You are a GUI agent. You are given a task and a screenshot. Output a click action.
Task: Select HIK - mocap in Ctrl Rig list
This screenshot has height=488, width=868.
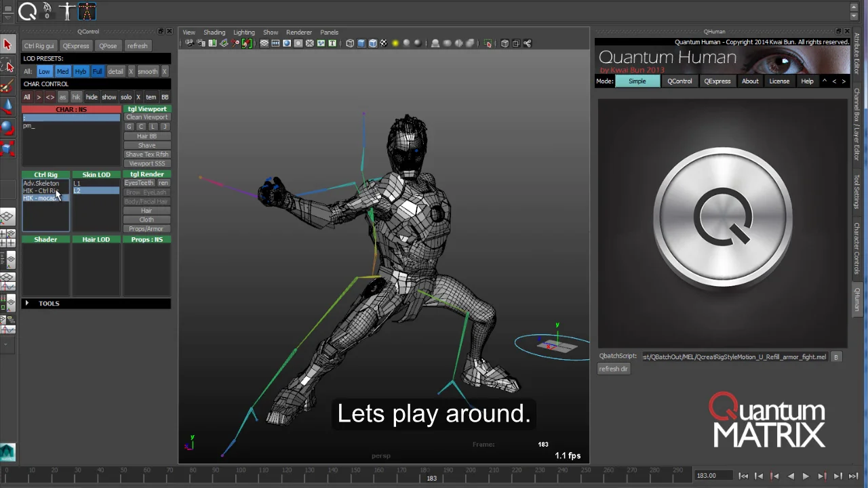pos(45,198)
